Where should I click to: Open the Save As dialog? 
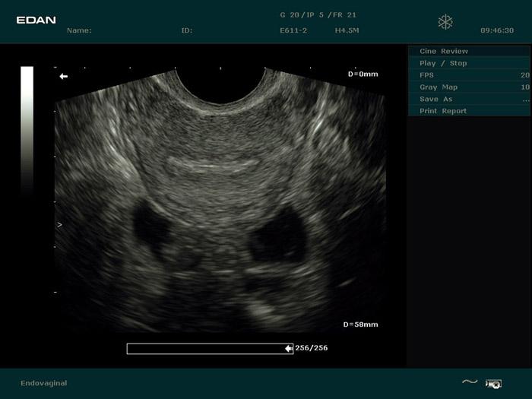435,99
